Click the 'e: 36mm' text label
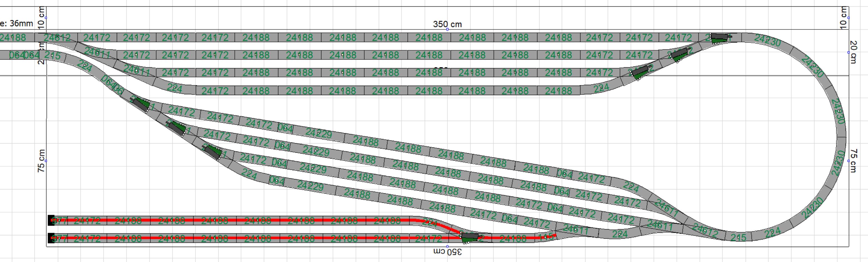This screenshot has height=262, width=868. [x=16, y=23]
